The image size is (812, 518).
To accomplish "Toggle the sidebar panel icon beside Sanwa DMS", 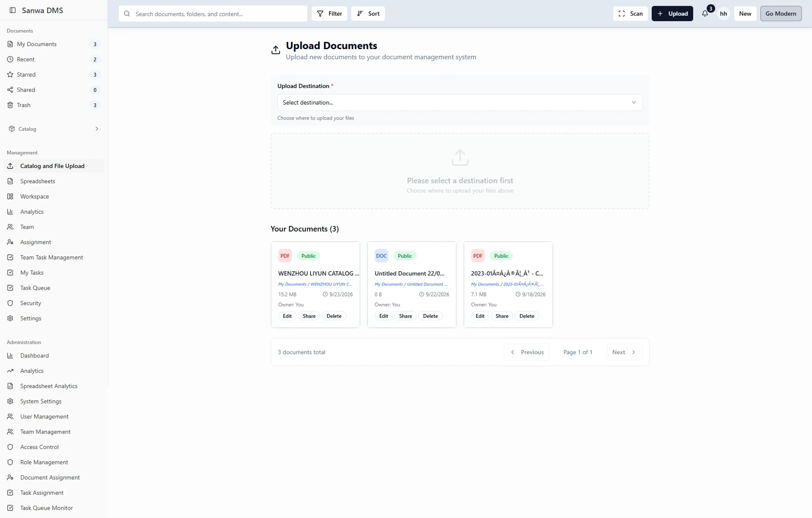I will (13, 10).
